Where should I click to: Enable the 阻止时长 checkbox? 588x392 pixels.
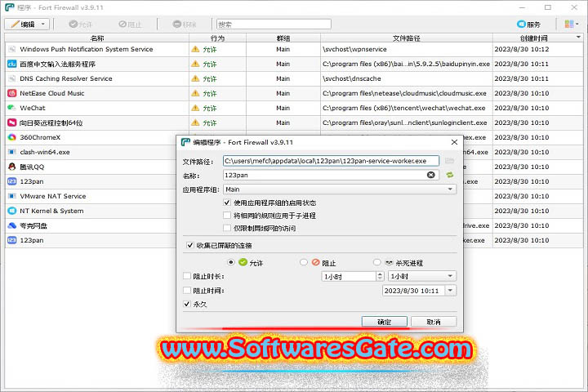pos(187,276)
